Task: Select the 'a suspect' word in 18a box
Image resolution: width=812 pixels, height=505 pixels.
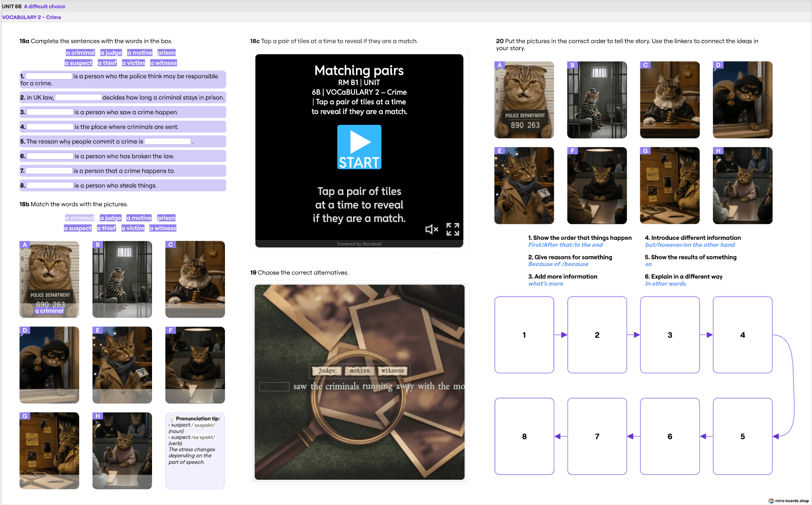Action: pyautogui.click(x=79, y=63)
